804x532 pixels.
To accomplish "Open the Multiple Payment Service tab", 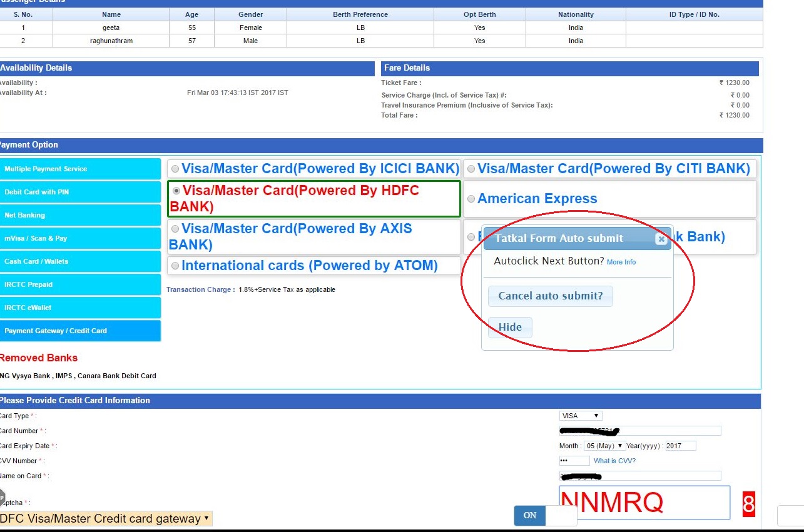I will [80, 169].
